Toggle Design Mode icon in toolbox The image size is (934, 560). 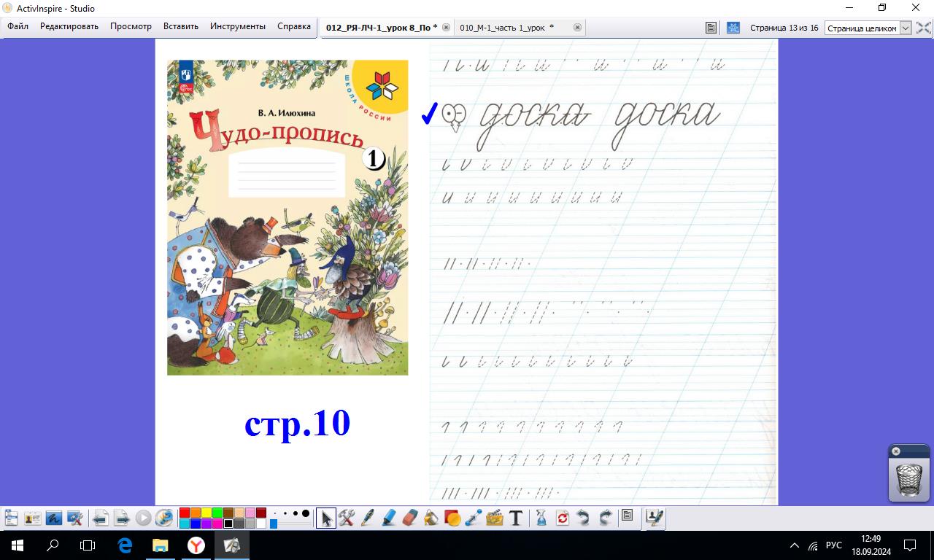tap(655, 518)
